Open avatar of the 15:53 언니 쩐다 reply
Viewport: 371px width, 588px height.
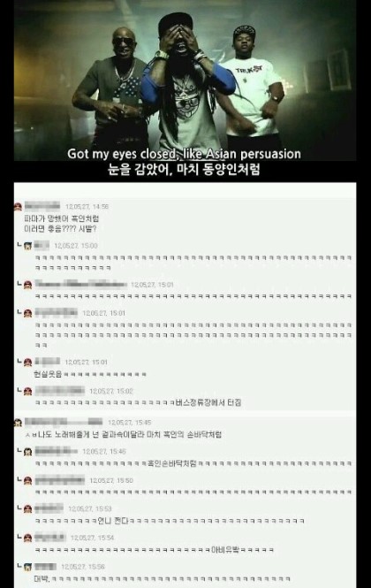[x=27, y=509]
